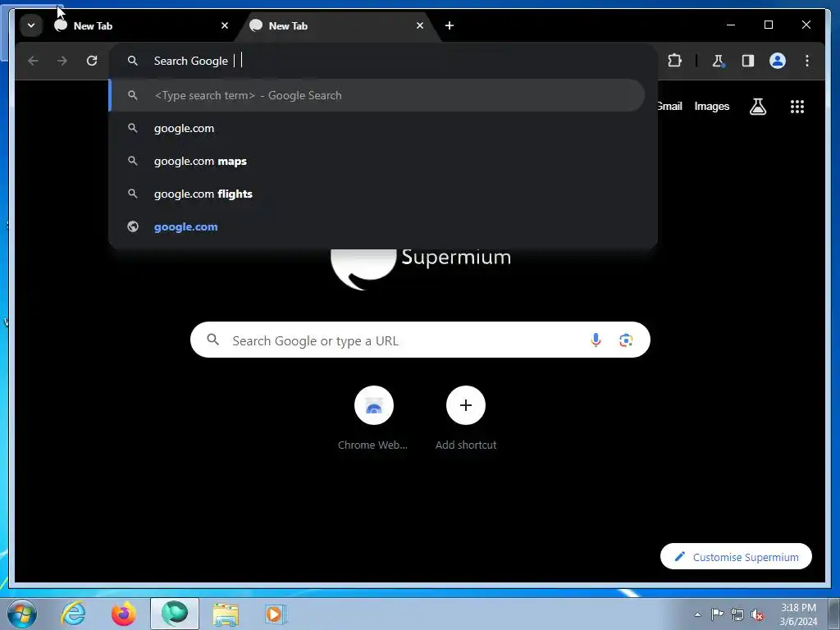
Task: Launch Firefox from the taskbar
Action: pos(123,614)
